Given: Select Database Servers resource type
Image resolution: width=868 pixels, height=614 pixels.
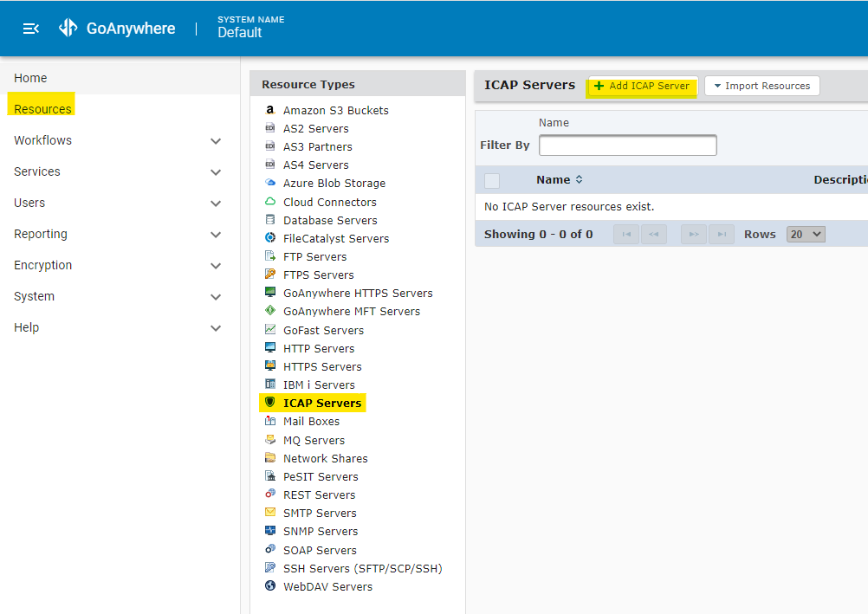Looking at the screenshot, I should coord(330,220).
